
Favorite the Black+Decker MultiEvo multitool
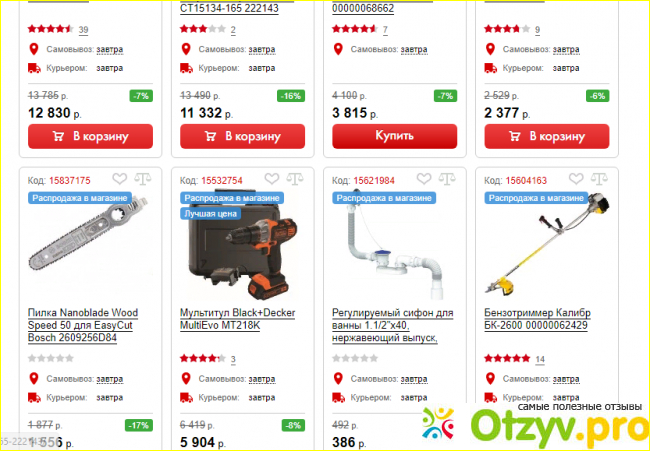272,179
